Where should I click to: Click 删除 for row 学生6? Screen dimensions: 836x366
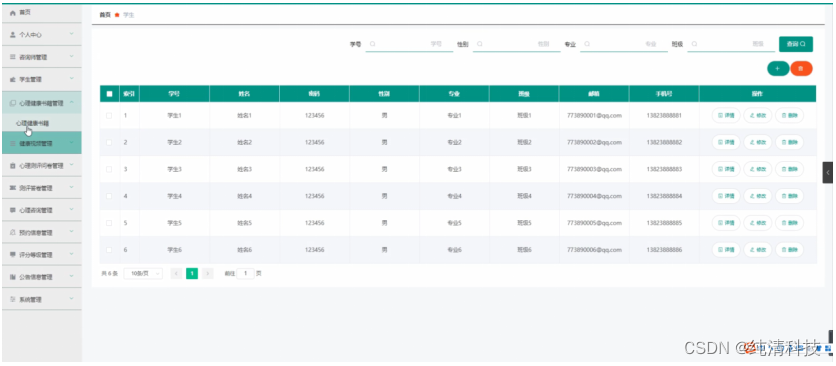point(789,250)
